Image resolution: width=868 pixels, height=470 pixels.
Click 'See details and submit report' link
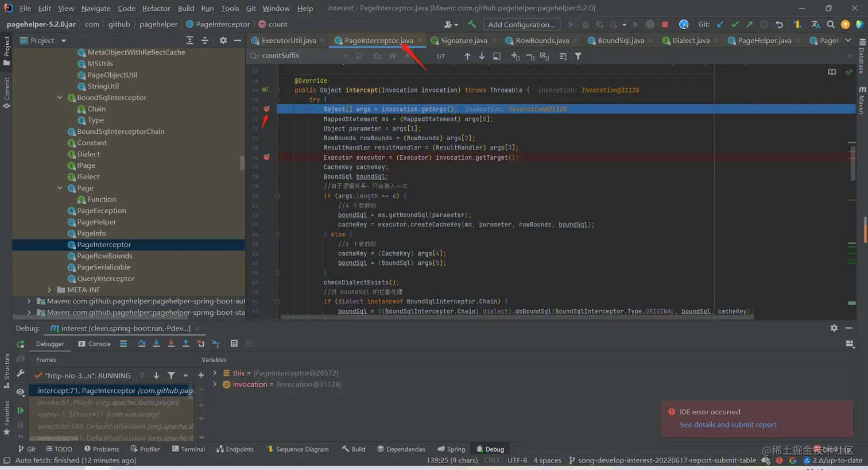pyautogui.click(x=728, y=425)
